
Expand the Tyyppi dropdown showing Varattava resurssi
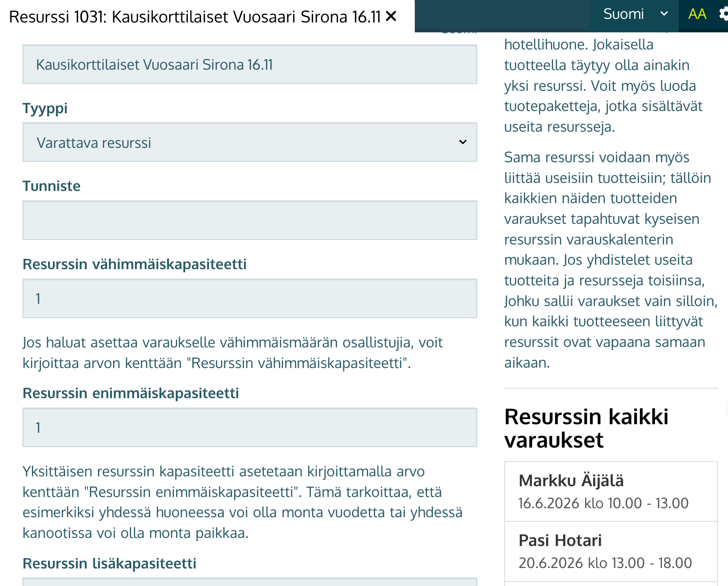pos(250,142)
